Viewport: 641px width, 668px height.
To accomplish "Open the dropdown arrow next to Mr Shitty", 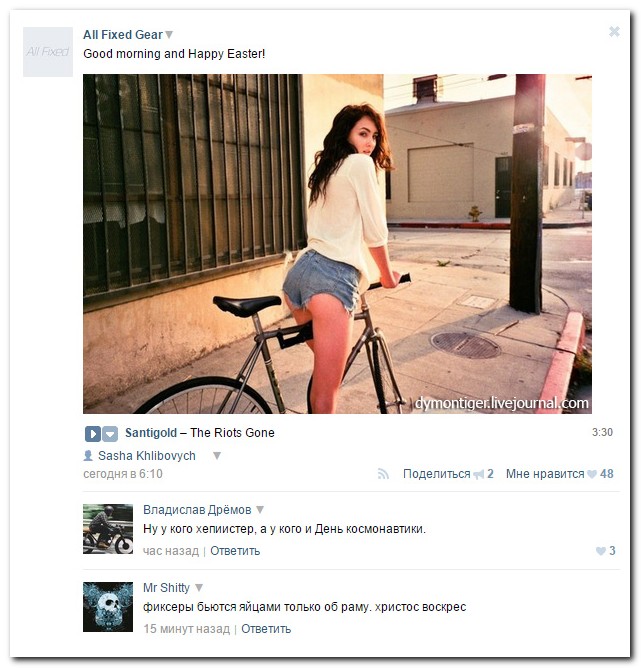I will pos(198,587).
